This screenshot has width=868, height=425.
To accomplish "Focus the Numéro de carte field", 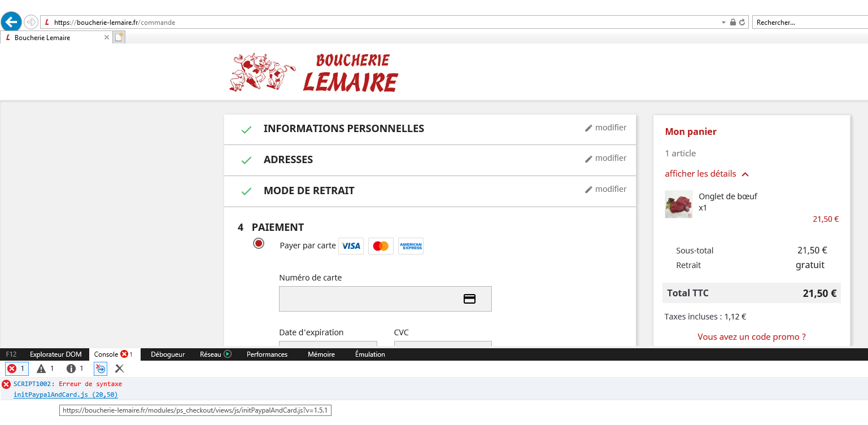I will click(x=385, y=299).
